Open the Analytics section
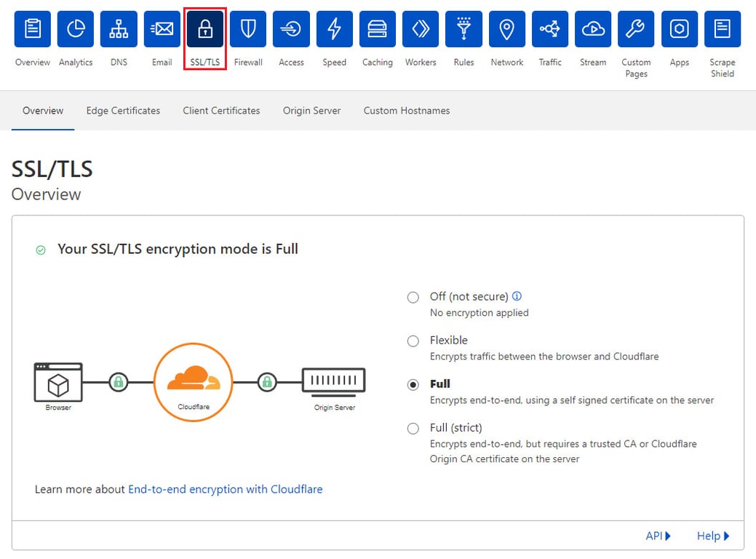The width and height of the screenshot is (756, 559). tap(75, 29)
